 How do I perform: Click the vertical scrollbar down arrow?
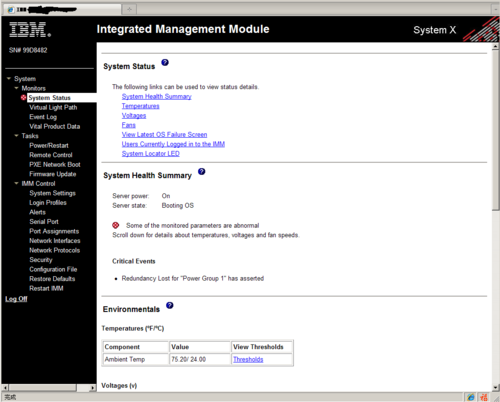(x=496, y=387)
